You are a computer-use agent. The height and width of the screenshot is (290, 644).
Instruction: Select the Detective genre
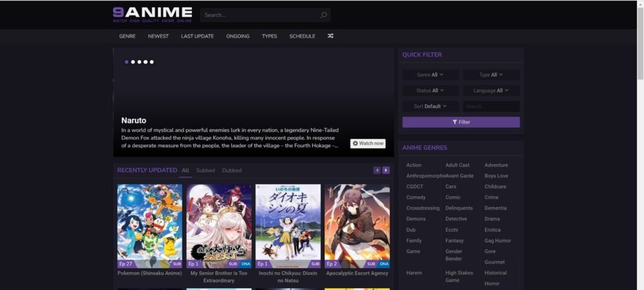click(456, 219)
